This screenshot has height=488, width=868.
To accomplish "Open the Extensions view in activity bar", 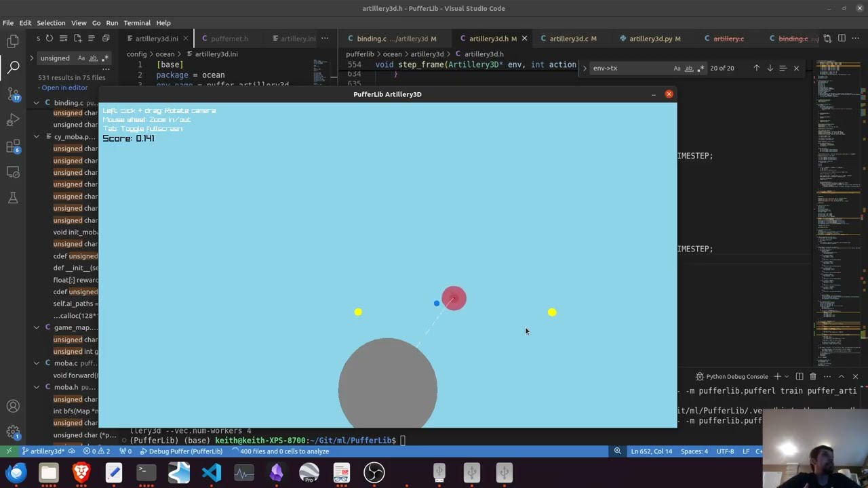I will click(13, 146).
